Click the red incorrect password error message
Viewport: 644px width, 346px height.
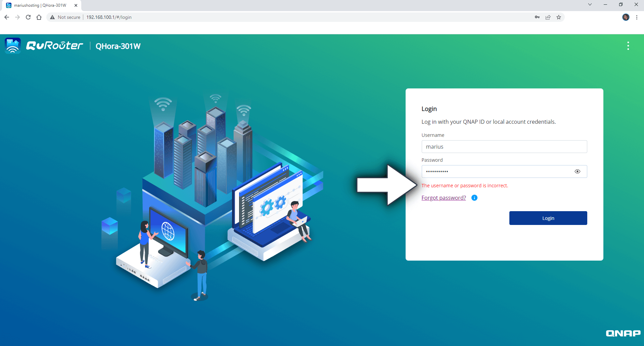[x=465, y=186]
